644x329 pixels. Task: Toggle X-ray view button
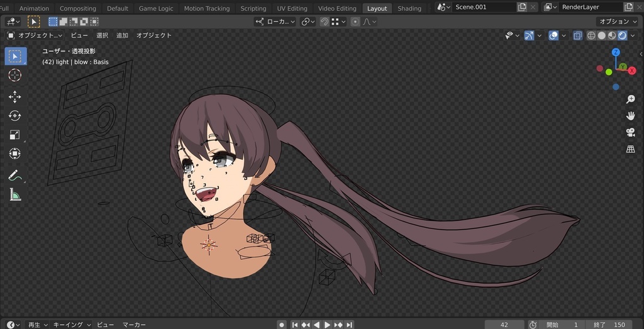pos(577,36)
